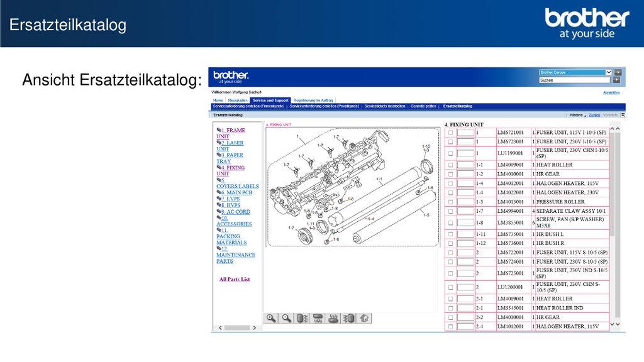Open the 6. MAIN PCB category

[237, 192]
